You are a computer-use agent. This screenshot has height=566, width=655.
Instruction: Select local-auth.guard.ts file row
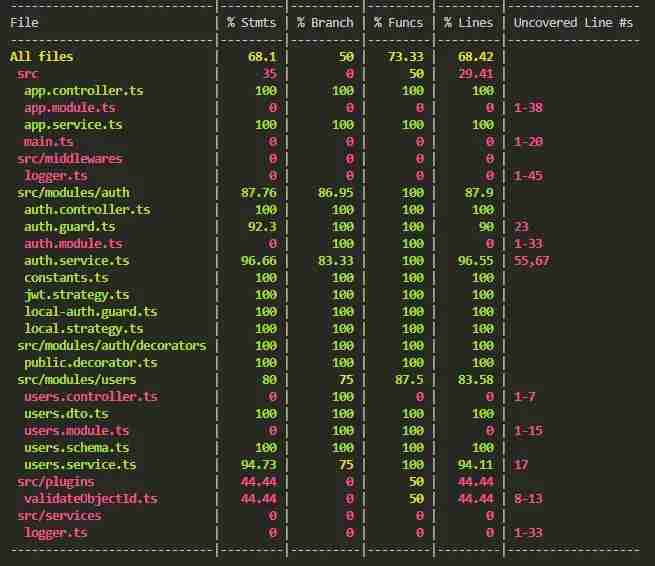tap(91, 312)
